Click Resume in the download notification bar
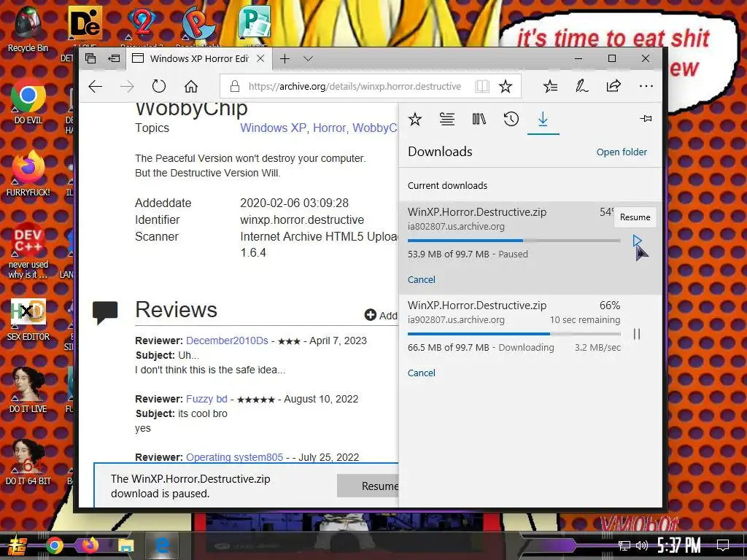The image size is (747, 560). click(368, 486)
